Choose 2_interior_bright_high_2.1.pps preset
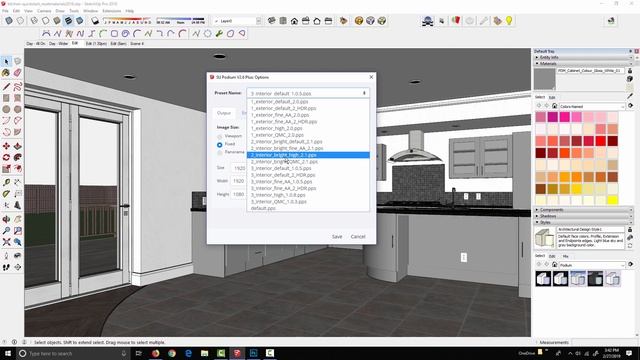The width and height of the screenshot is (640, 360). click(x=308, y=155)
